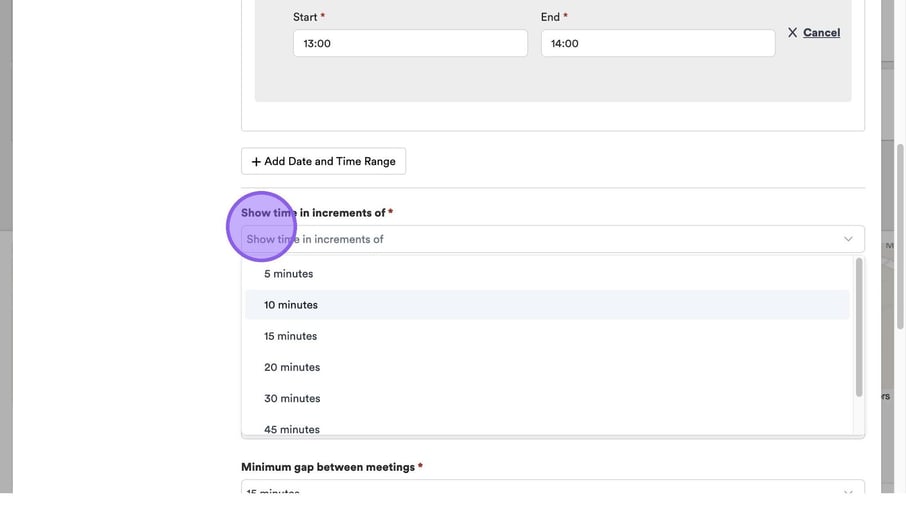
Task: Choose the 10 minutes option
Action: [291, 305]
